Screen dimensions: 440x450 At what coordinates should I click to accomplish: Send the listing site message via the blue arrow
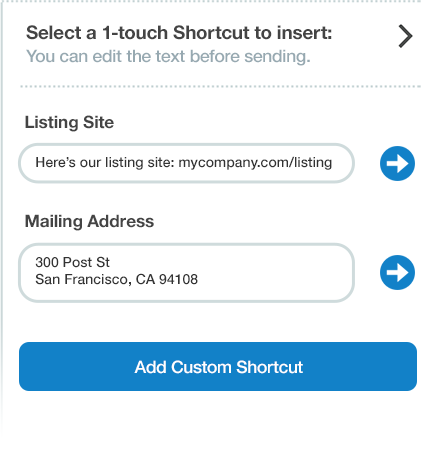pyautogui.click(x=397, y=163)
